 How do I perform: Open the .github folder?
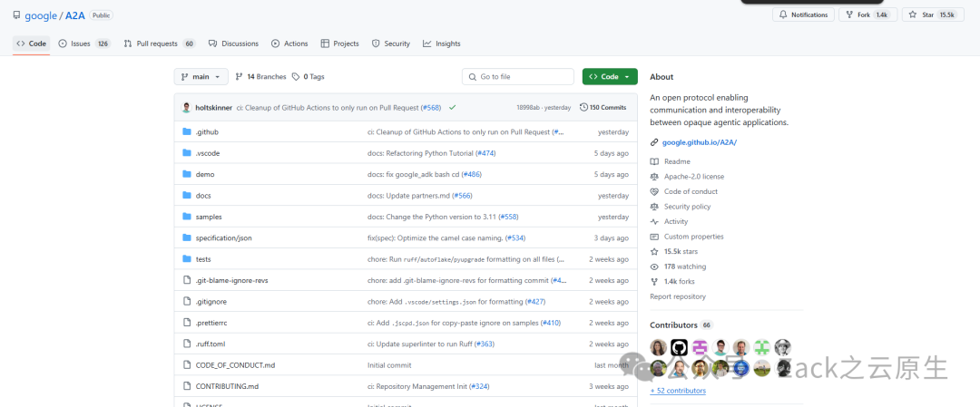point(207,131)
